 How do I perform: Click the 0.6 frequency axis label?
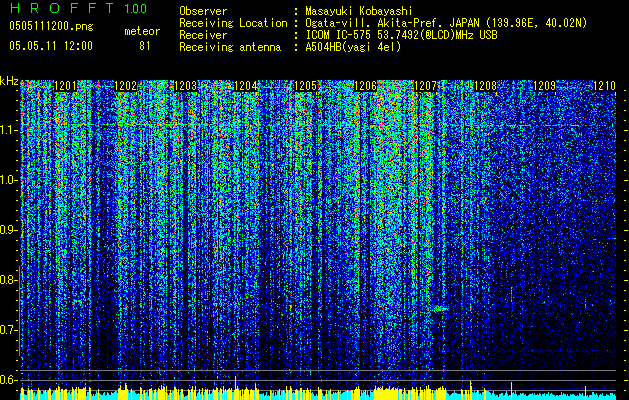coord(9,380)
